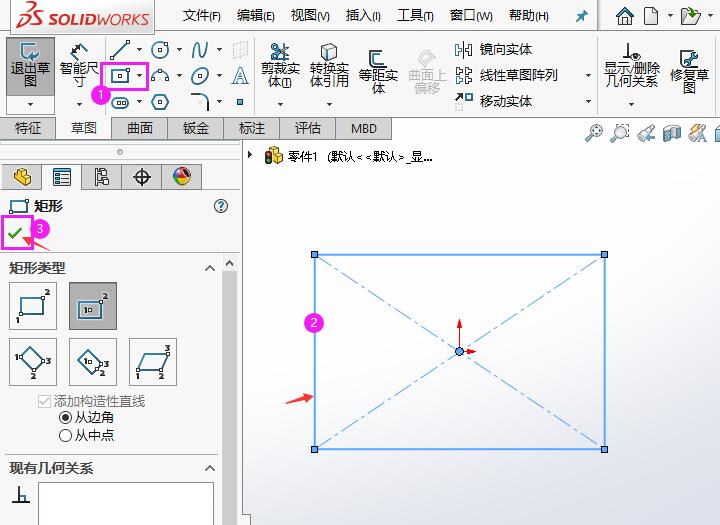Open the Exit Sketch dropdown arrow
Image resolution: width=720 pixels, height=525 pixels.
(30, 105)
